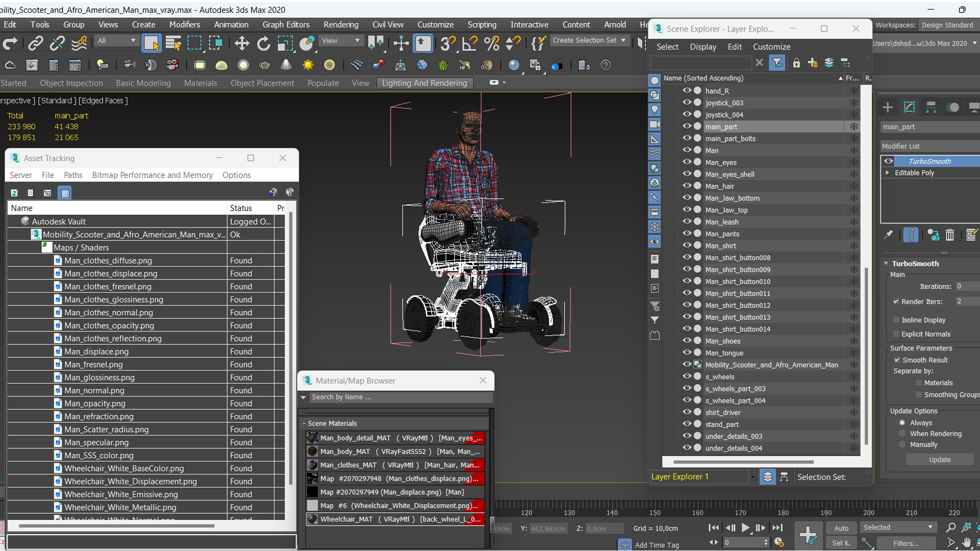
Task: Click Remove modifier trash icon
Action: pyautogui.click(x=949, y=235)
